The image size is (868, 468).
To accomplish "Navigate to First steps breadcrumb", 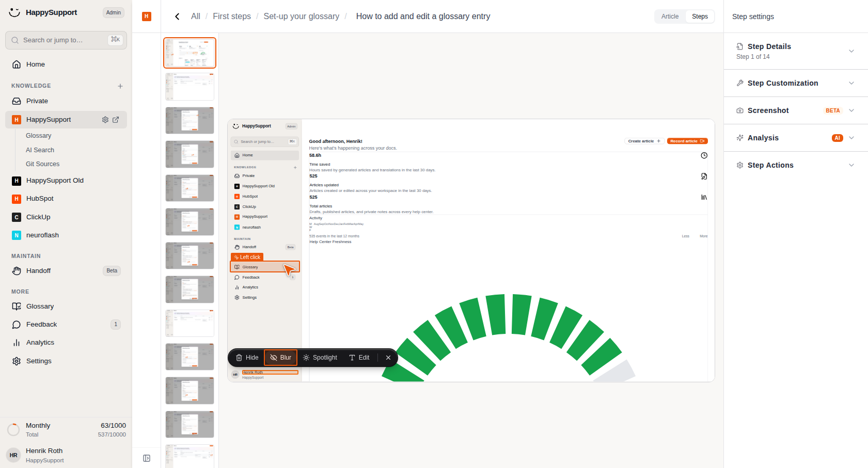I will coord(232,17).
